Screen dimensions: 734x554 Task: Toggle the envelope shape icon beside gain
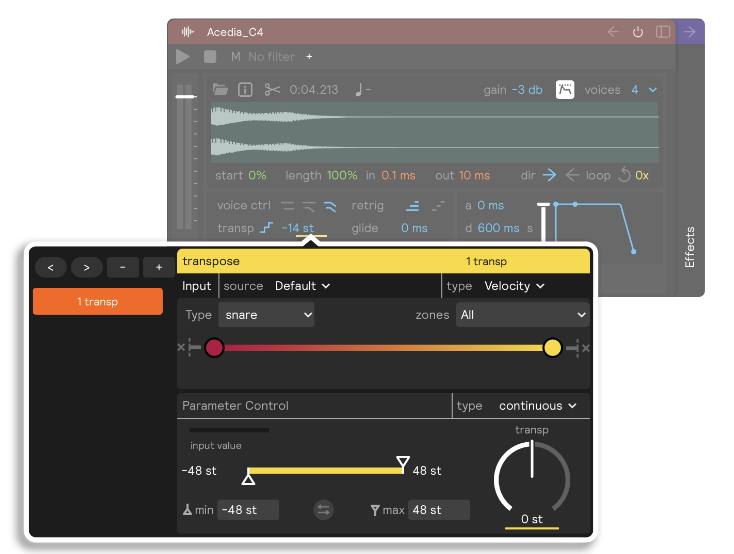point(565,89)
